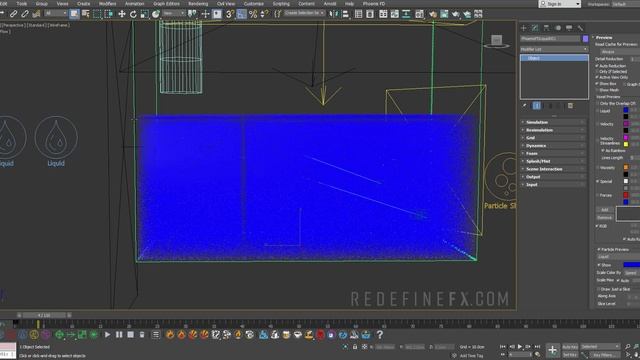Open Phoenix FD help question mark
This screenshot has width=640, height=360.
(x=380, y=335)
